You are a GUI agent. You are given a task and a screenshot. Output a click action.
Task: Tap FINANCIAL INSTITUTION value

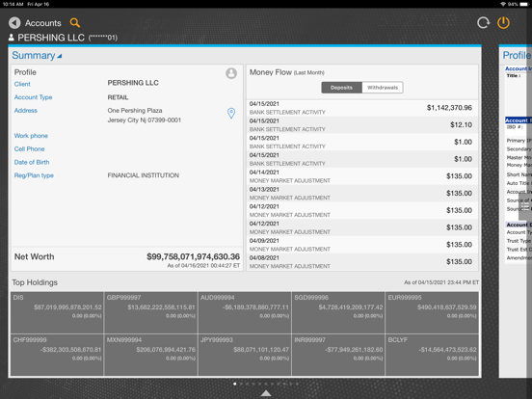[x=144, y=175]
